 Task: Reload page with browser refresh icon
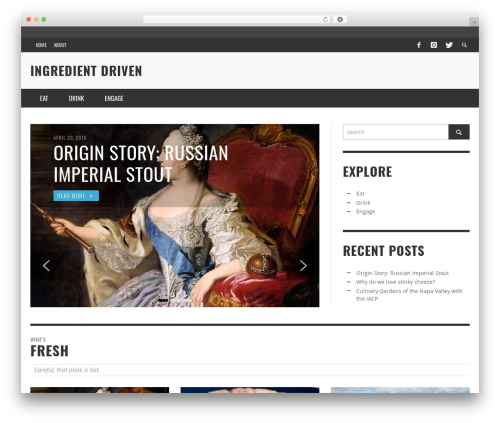(325, 20)
